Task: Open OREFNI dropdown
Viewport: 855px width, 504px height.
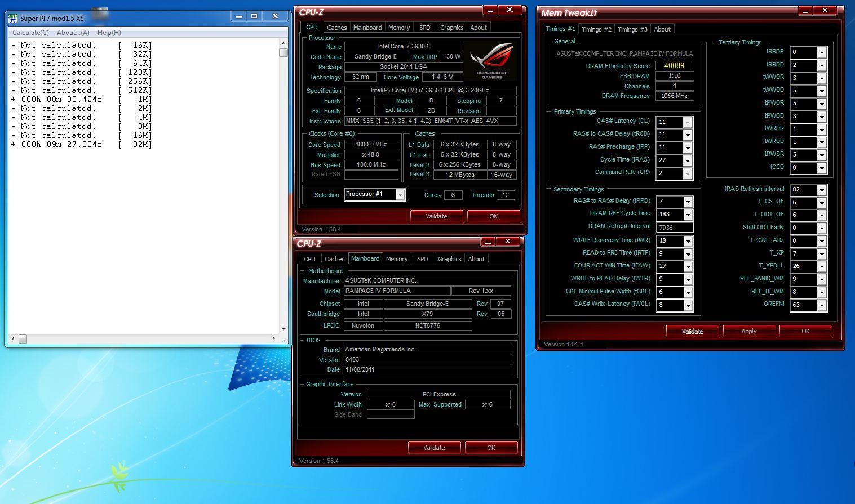Action: tap(822, 306)
